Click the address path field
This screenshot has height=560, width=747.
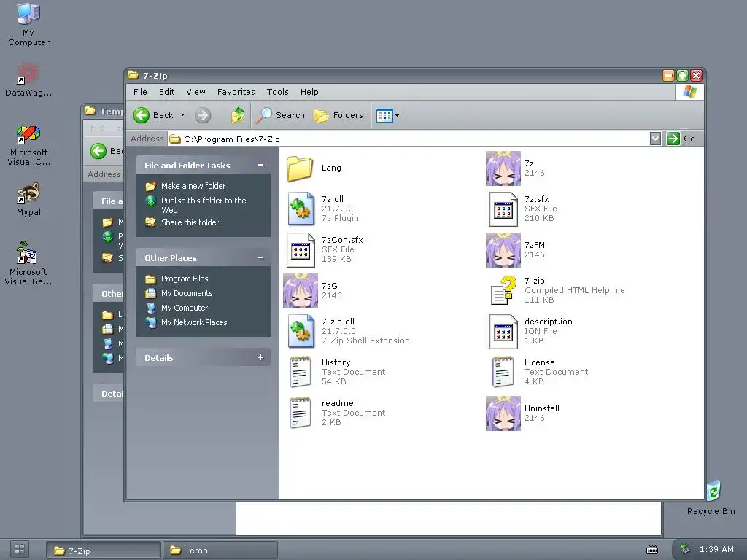(409, 139)
